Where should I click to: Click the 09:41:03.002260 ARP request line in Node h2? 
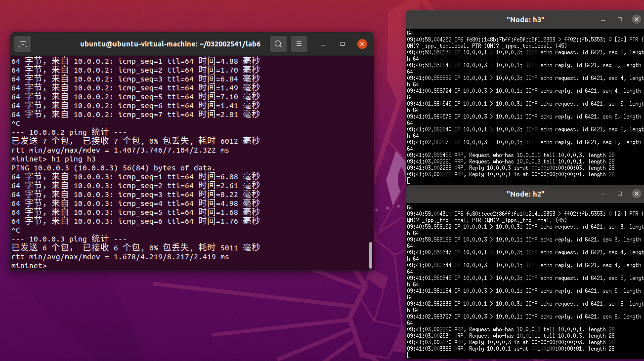point(511,329)
